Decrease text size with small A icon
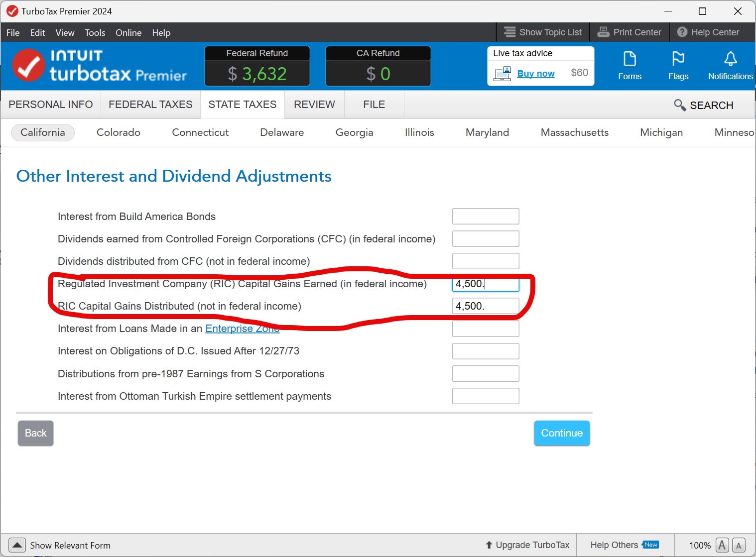 739,546
